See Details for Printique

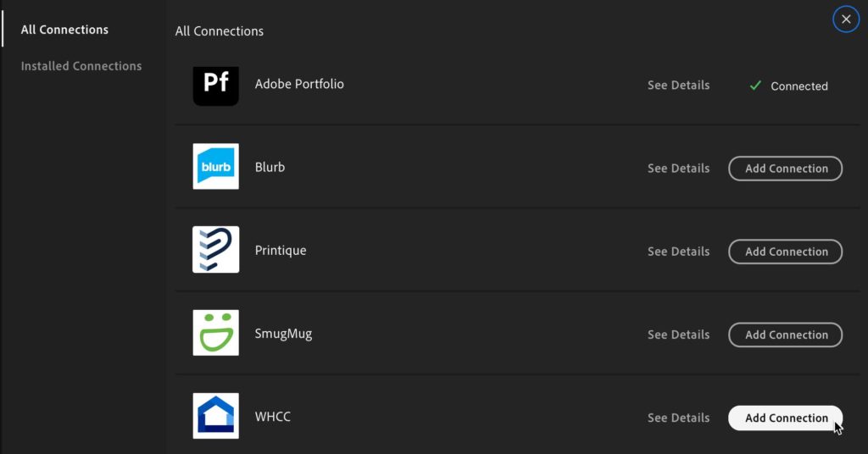tap(679, 251)
